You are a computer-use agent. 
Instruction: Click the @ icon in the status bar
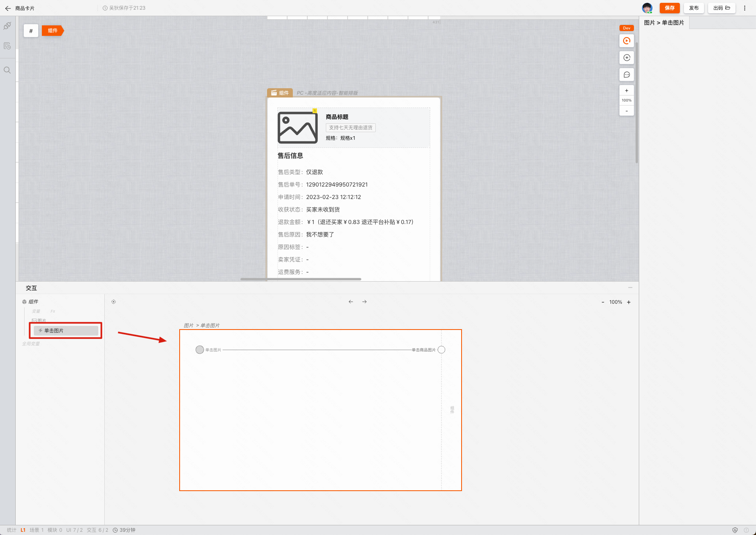point(735,530)
